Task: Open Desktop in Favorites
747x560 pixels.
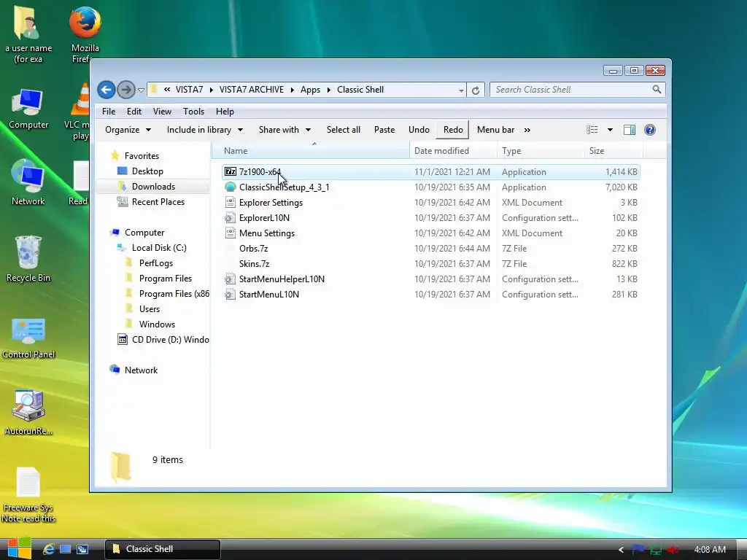Action: (x=147, y=171)
